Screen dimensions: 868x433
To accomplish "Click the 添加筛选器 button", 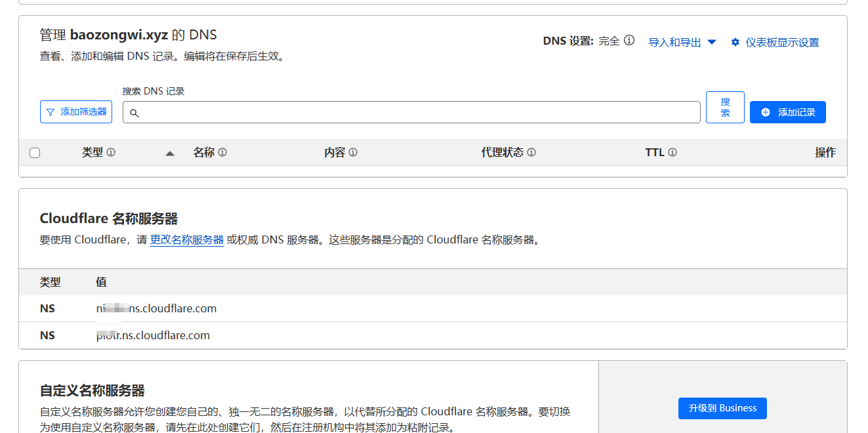I will pos(76,112).
